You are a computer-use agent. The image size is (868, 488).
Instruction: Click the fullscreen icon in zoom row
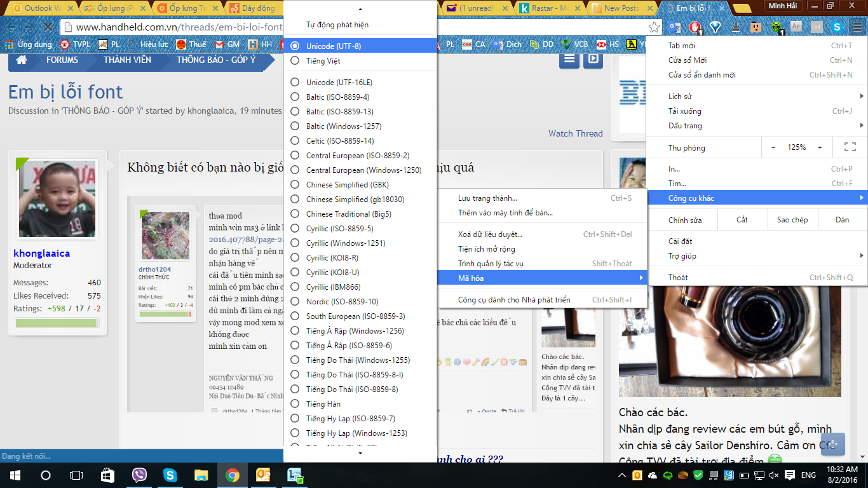(x=850, y=147)
